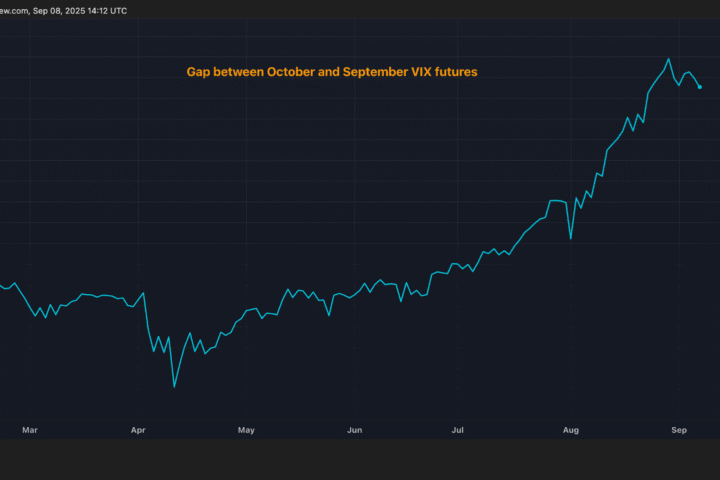720x480 pixels.
Task: Select the Sep label on the time axis
Action: tap(678, 429)
